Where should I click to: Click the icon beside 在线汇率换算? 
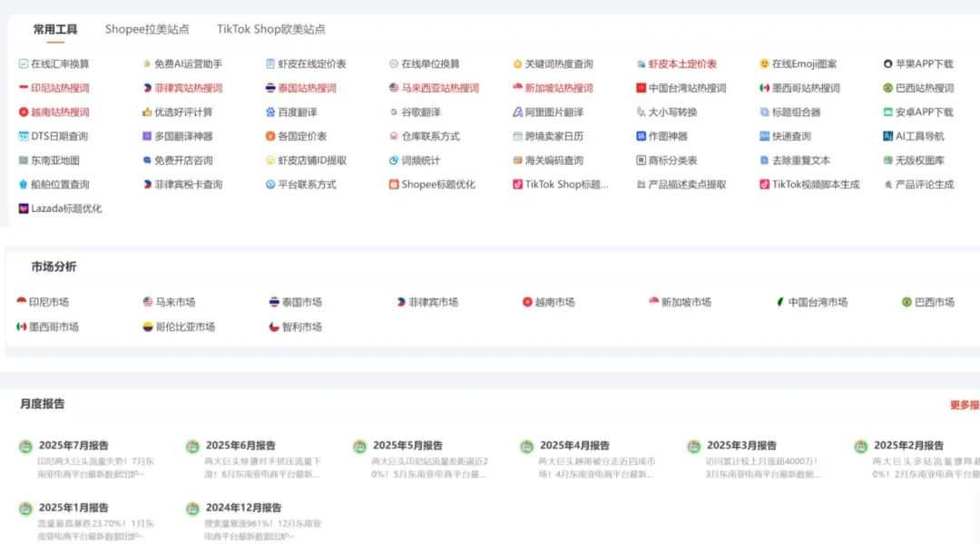tap(23, 63)
